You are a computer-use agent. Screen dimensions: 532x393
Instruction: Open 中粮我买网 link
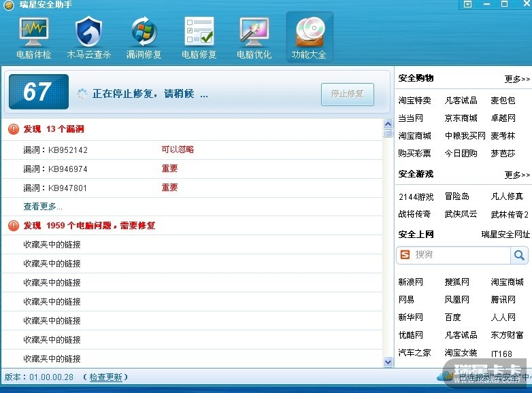point(465,135)
